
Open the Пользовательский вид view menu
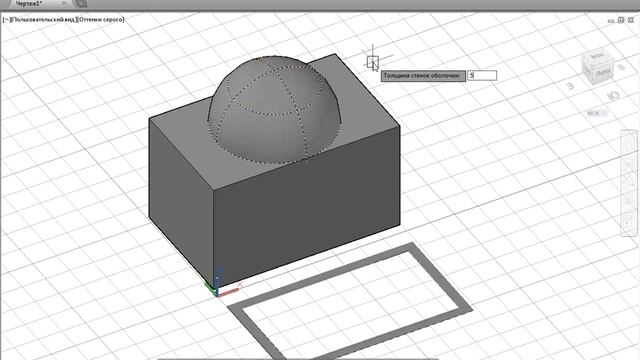44,19
